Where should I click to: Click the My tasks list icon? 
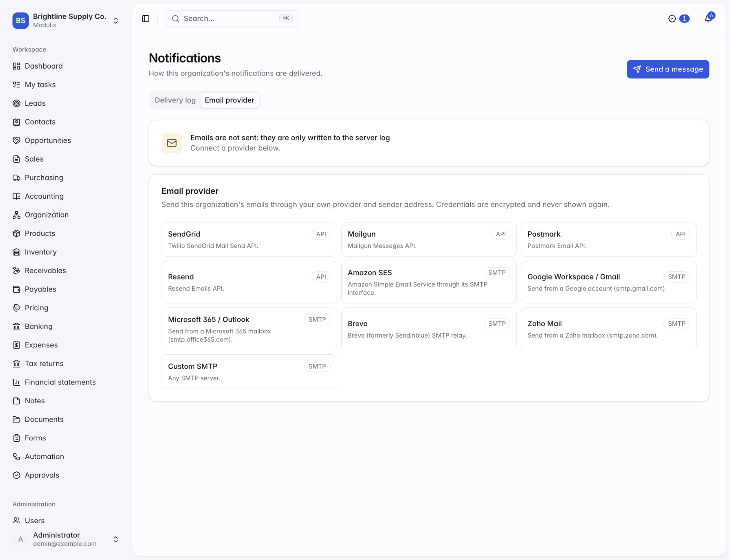click(16, 84)
